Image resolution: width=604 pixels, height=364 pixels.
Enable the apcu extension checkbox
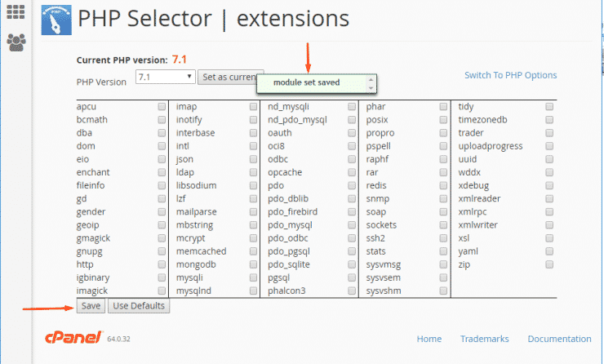pos(162,107)
